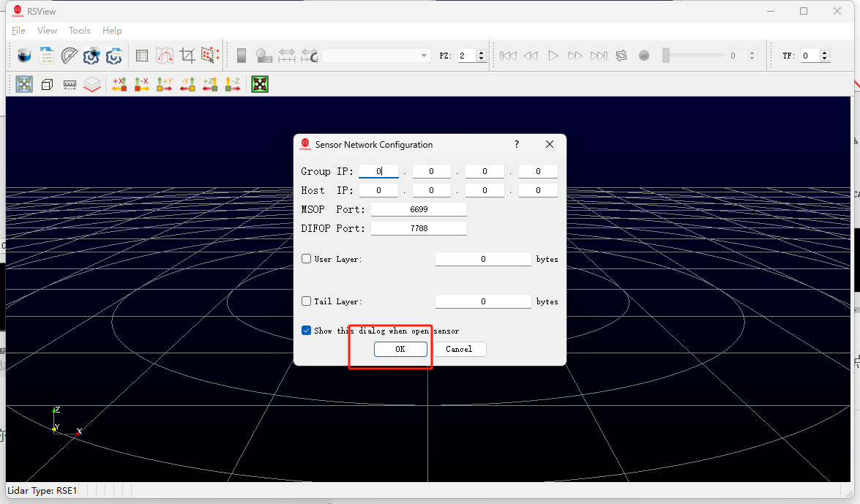Set view direction to -Y
Screen dimensions: 860x504
pos(187,84)
